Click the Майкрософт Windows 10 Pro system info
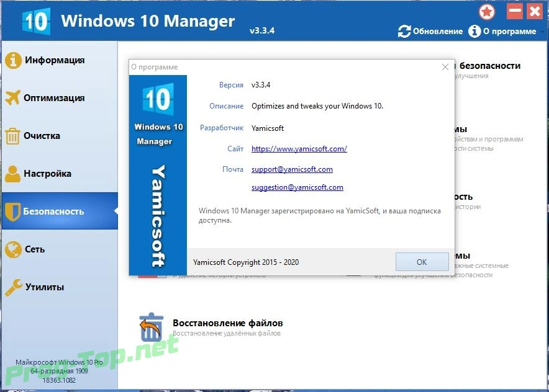 59,362
